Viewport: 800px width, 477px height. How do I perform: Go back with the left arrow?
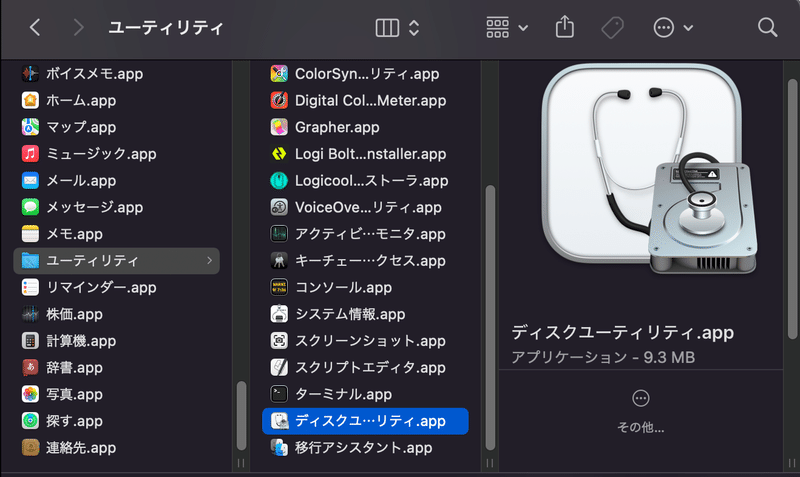pyautogui.click(x=35, y=27)
